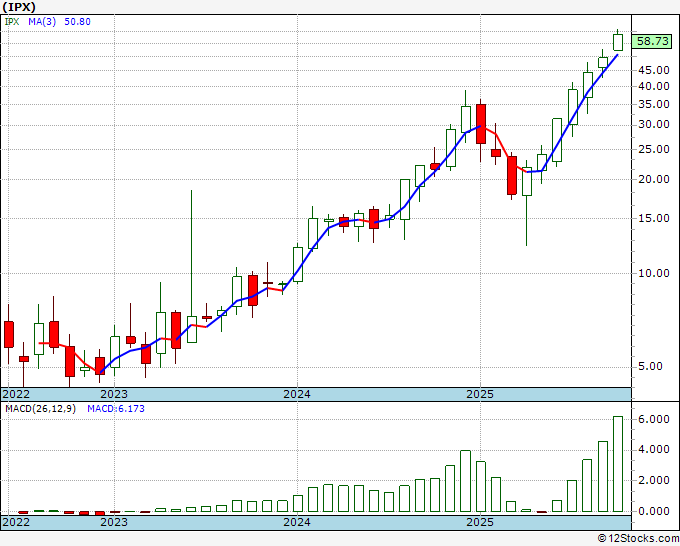Click the 45.00 price axis label
Viewport: 680px width, 546px height.
tap(654, 70)
